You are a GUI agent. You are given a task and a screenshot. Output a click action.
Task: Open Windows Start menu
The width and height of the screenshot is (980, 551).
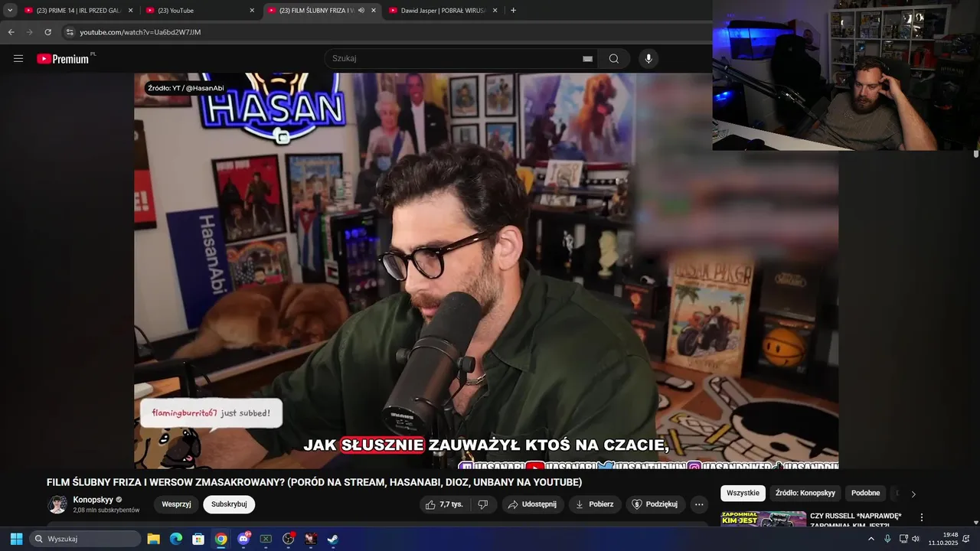point(16,539)
